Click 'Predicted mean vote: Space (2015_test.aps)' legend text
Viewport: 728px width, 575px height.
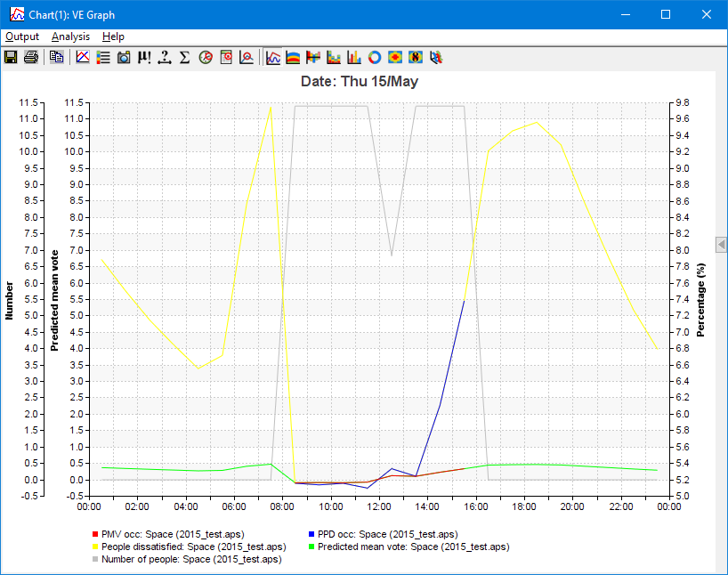[x=414, y=547]
